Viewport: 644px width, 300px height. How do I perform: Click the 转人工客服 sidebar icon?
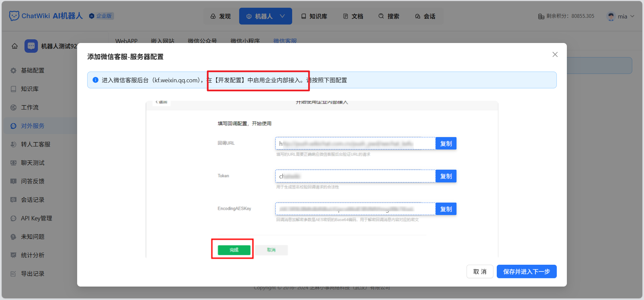13,144
